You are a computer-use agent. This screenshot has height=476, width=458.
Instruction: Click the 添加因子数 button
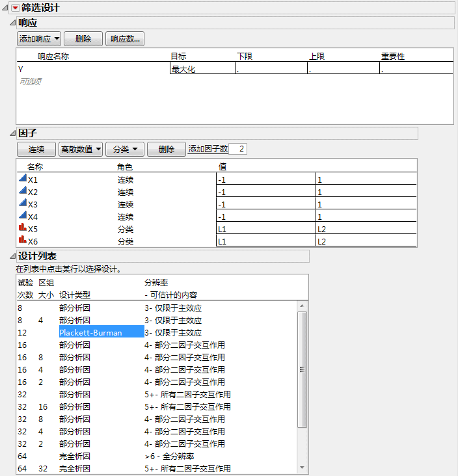tap(208, 149)
